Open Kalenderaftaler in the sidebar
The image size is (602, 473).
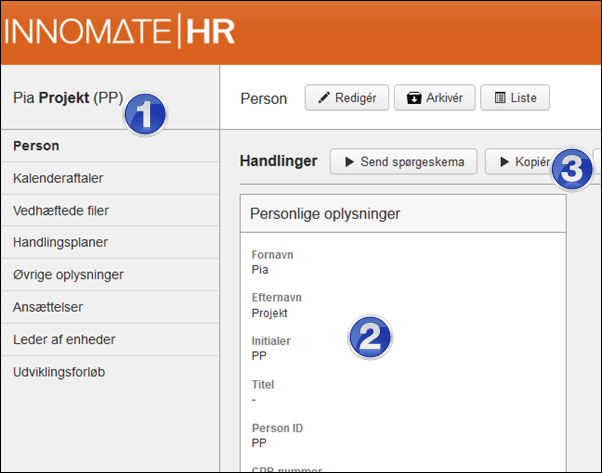pos(58,178)
